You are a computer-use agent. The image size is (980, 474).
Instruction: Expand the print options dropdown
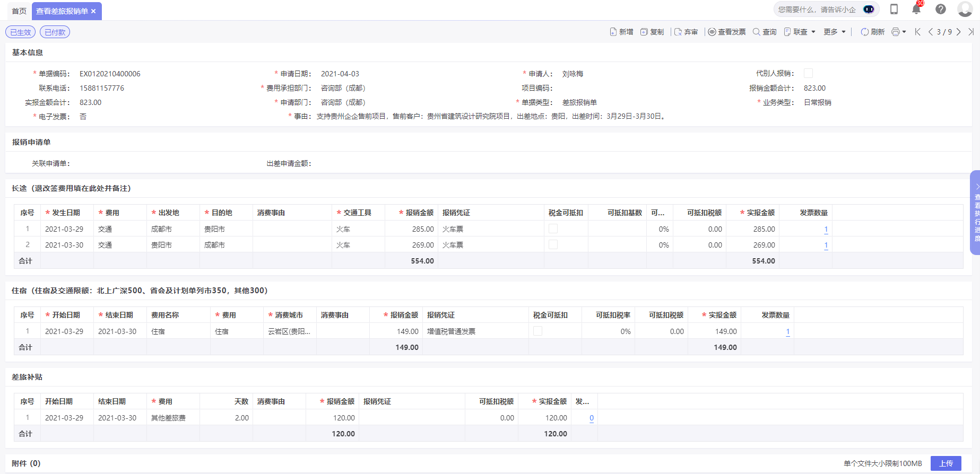click(x=899, y=32)
